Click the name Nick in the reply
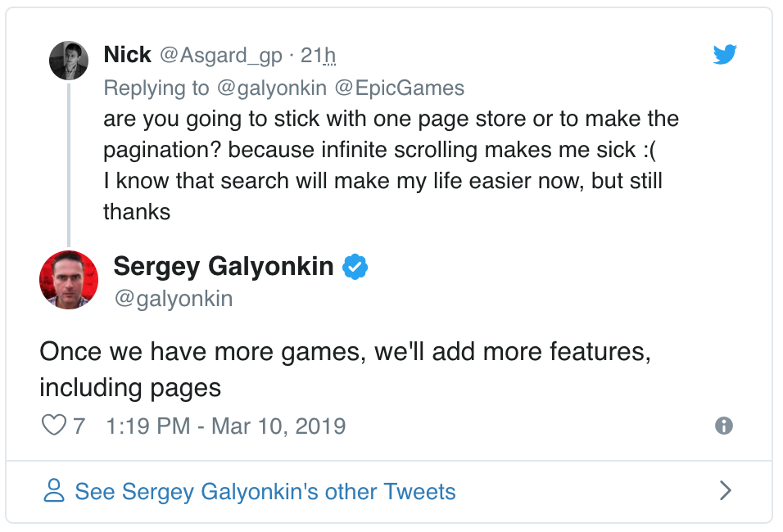The width and height of the screenshot is (783, 532). 127,55
